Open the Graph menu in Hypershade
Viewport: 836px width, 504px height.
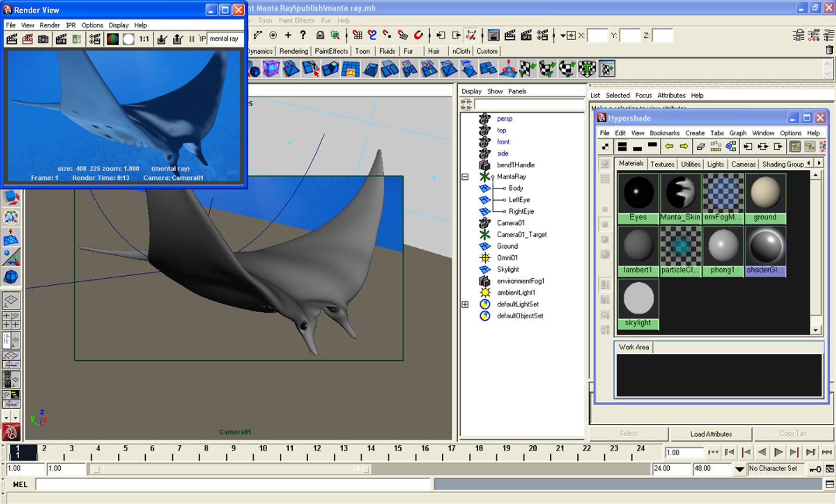click(x=737, y=133)
